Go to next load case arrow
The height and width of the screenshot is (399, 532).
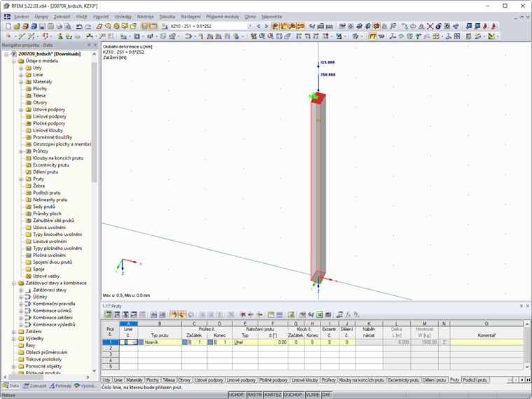(x=266, y=26)
